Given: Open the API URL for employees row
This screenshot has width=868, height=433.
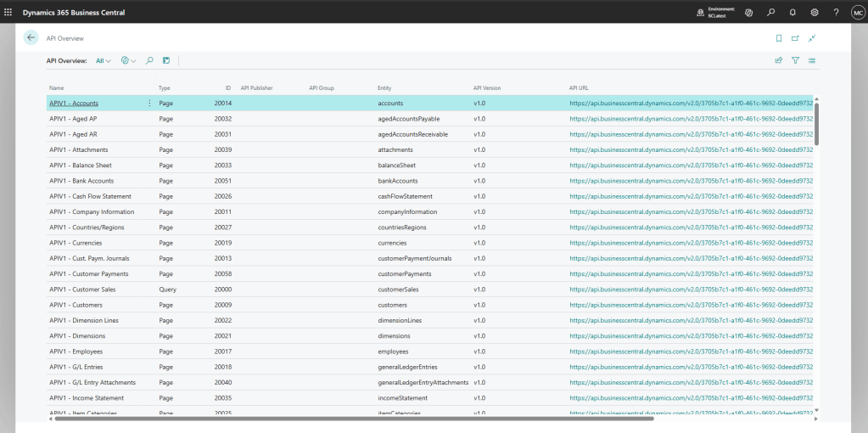Looking at the screenshot, I should coord(692,351).
